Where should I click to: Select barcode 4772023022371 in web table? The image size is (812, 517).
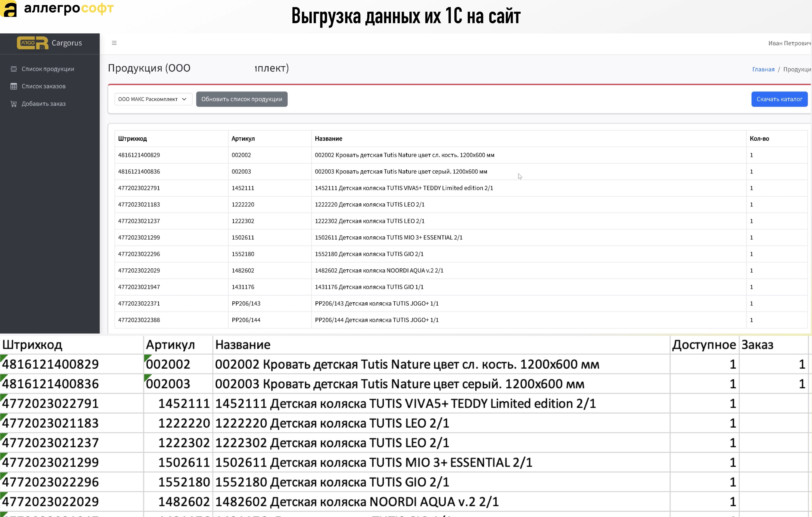coord(139,304)
